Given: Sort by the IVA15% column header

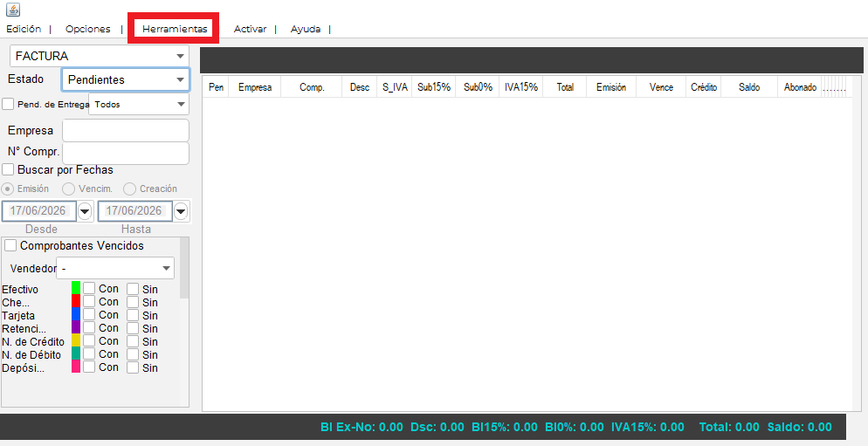Looking at the screenshot, I should [521, 87].
